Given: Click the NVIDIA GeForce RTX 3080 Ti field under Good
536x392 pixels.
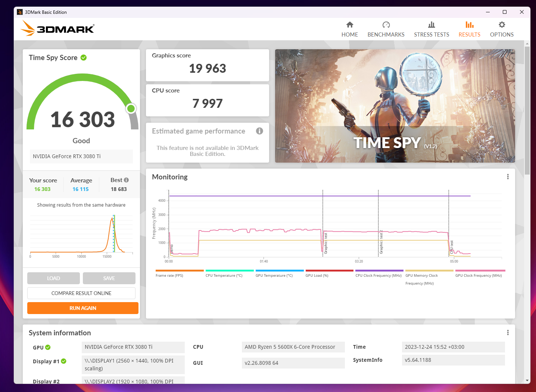Looking at the screenshot, I should (x=81, y=156).
